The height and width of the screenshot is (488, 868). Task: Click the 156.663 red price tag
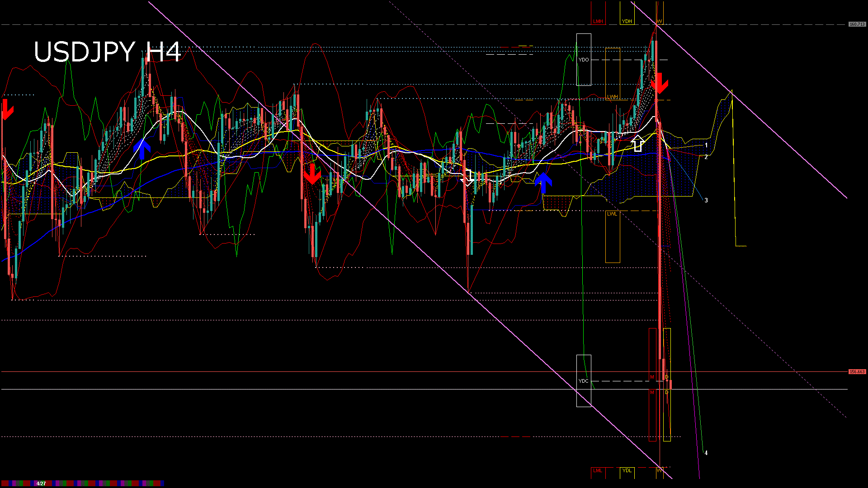(857, 372)
